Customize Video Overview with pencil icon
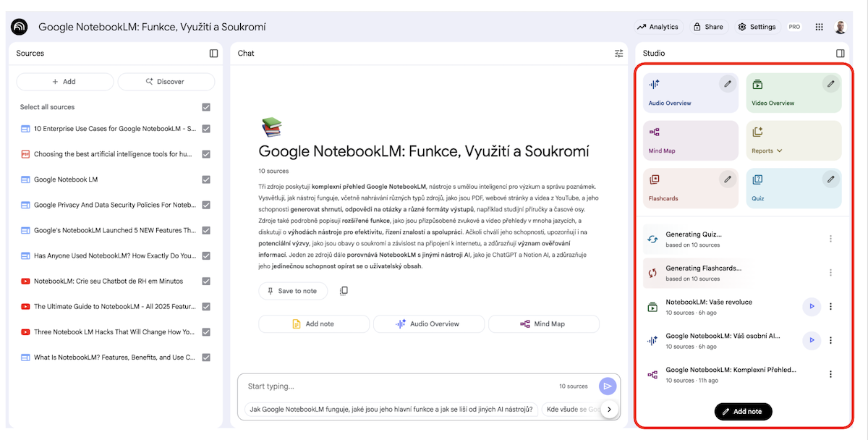This screenshot has width=868, height=440. click(x=831, y=84)
